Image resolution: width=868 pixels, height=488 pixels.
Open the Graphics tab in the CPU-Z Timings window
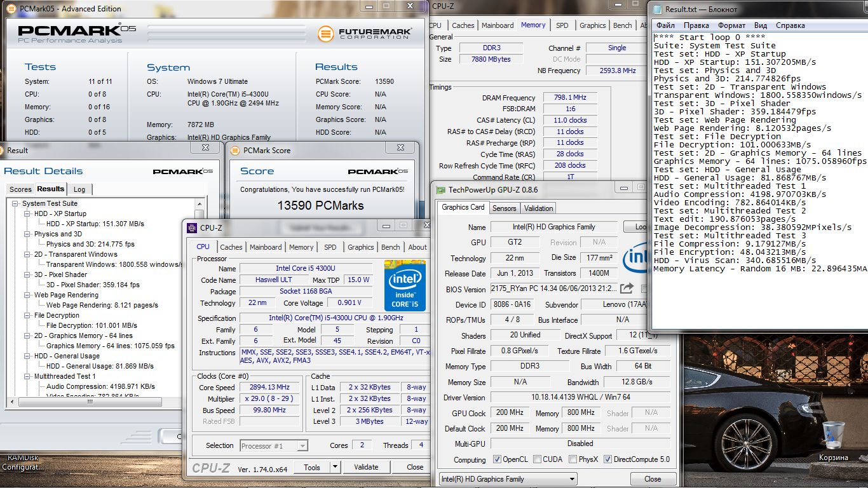pyautogui.click(x=593, y=25)
